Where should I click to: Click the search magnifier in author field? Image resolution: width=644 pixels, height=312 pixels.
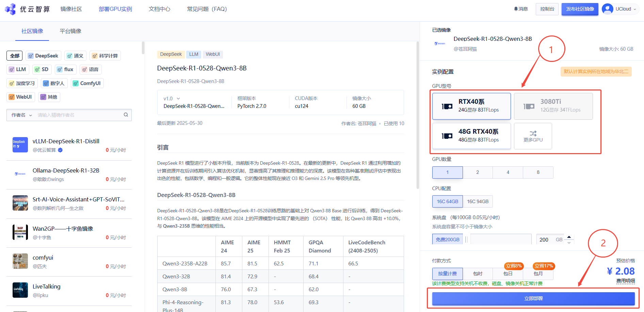[x=126, y=115]
